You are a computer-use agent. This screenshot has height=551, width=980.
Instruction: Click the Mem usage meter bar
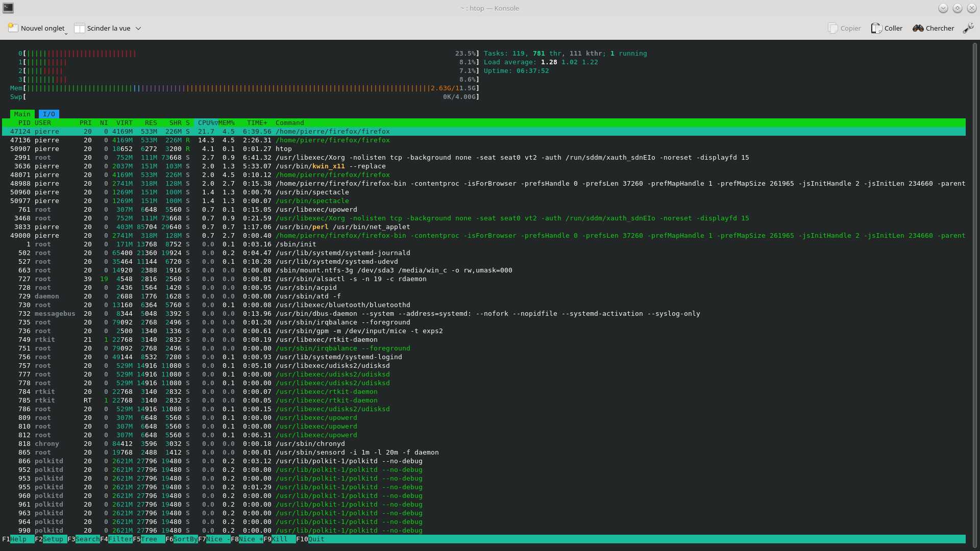point(244,88)
